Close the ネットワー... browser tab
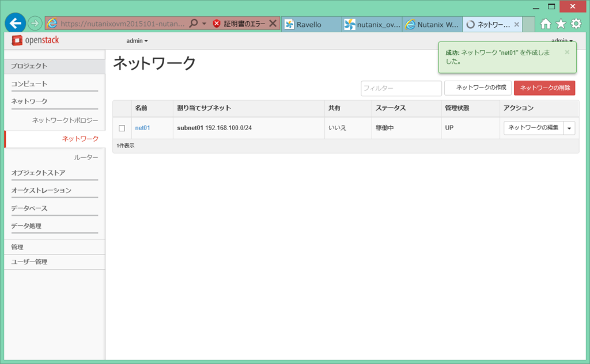The width and height of the screenshot is (590, 364). (517, 24)
